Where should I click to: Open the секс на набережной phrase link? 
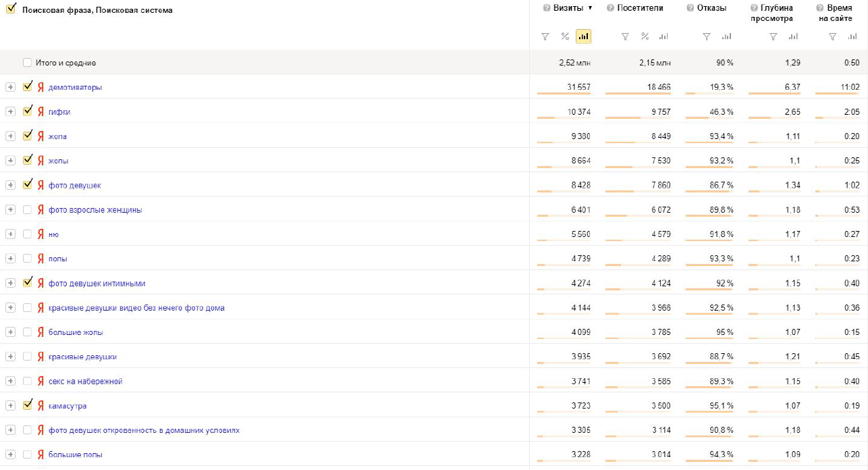click(85, 382)
